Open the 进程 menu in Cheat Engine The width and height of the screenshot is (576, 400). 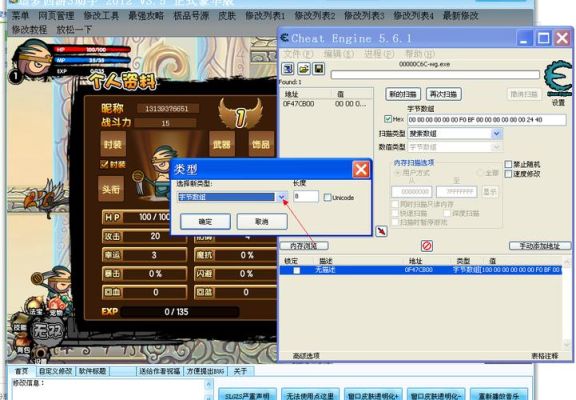(x=379, y=54)
